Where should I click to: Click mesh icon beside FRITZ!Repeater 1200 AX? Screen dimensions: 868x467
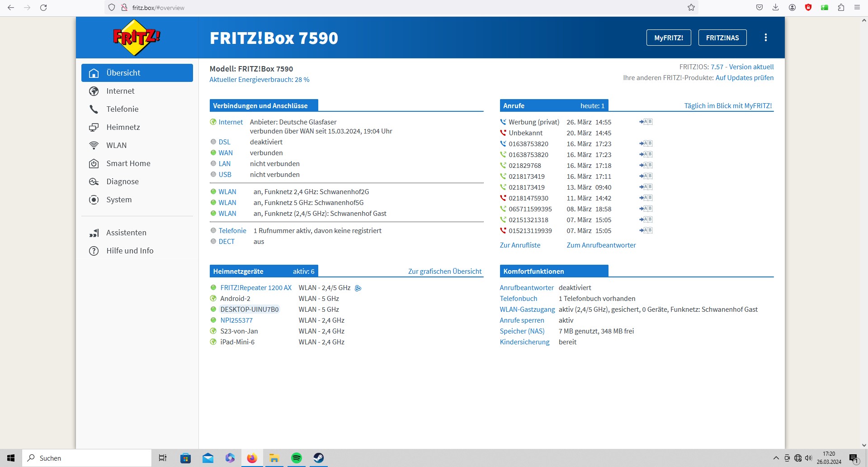[x=358, y=288]
